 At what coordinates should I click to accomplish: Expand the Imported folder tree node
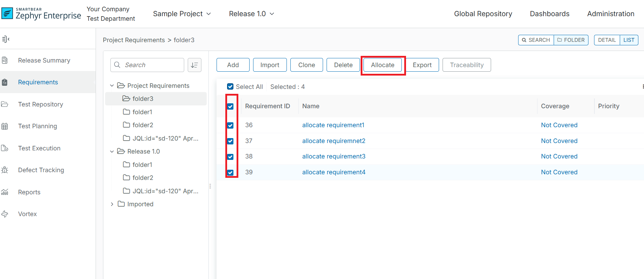click(x=112, y=204)
